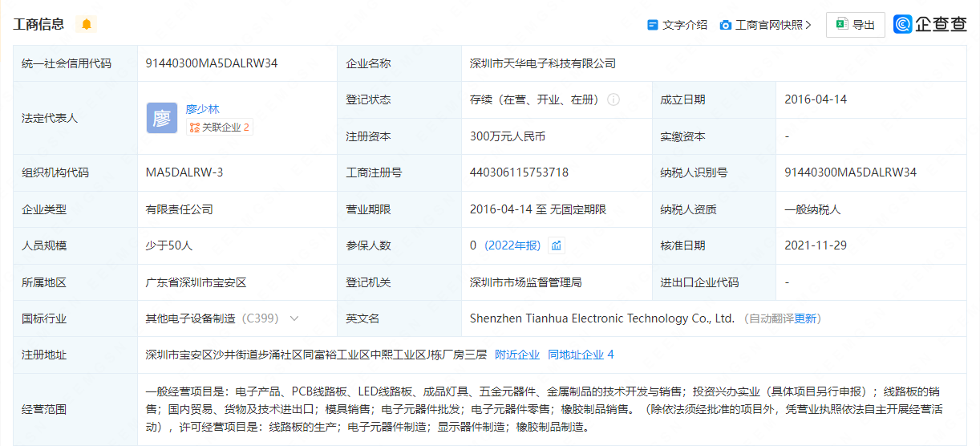Expand the 其他电子设备制造 industry chevron

(x=294, y=318)
